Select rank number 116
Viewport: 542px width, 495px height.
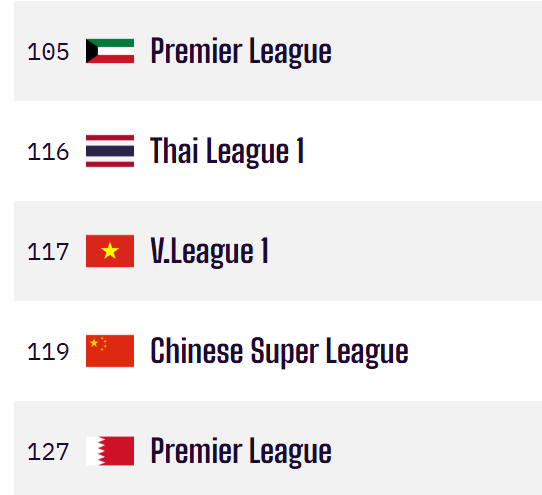pyautogui.click(x=48, y=152)
